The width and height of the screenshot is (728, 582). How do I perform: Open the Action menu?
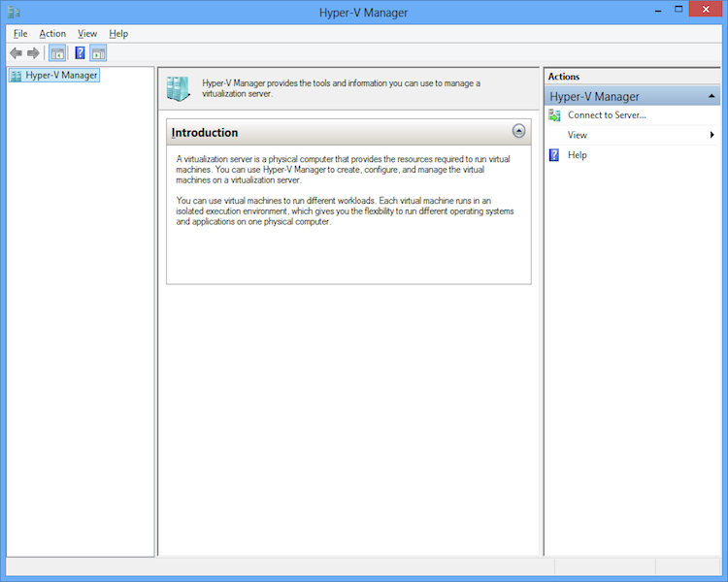(52, 34)
